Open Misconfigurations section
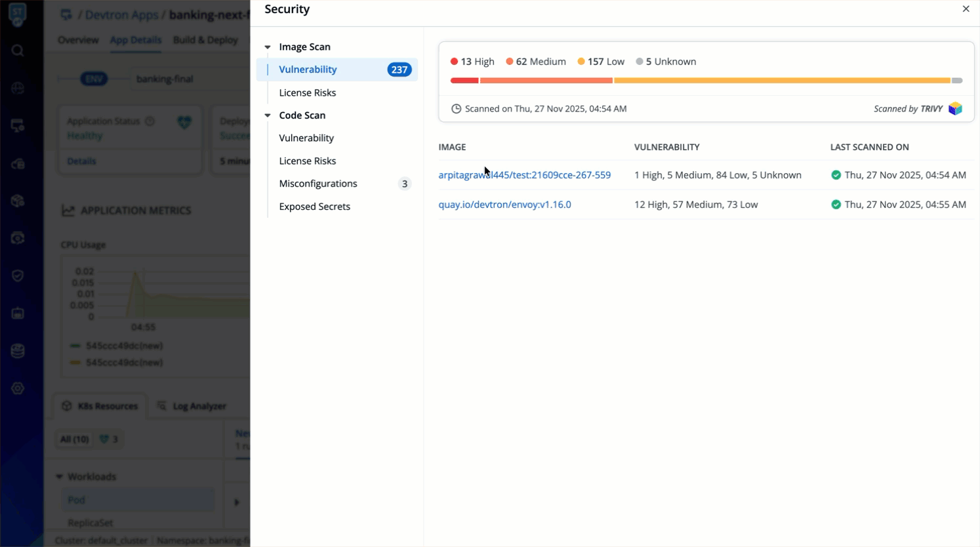 tap(318, 184)
